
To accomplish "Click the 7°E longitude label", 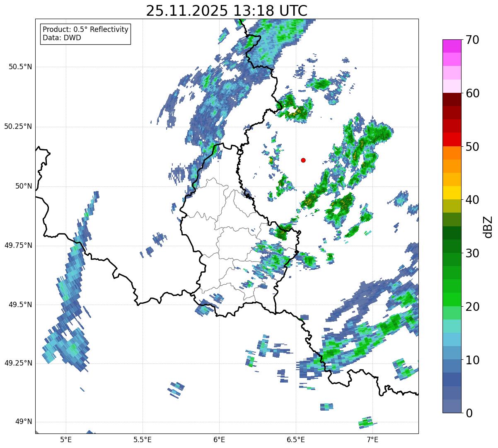I will tap(372, 439).
